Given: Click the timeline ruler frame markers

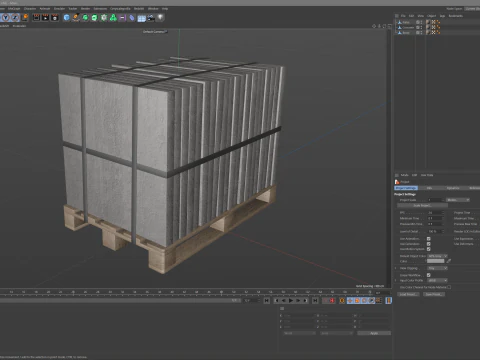Looking at the screenshot, I should point(187,292).
